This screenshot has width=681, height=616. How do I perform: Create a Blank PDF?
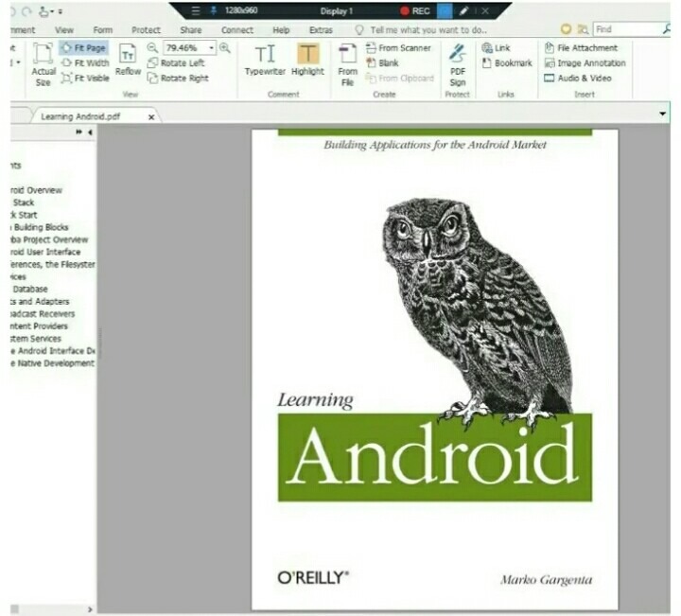[x=382, y=63]
